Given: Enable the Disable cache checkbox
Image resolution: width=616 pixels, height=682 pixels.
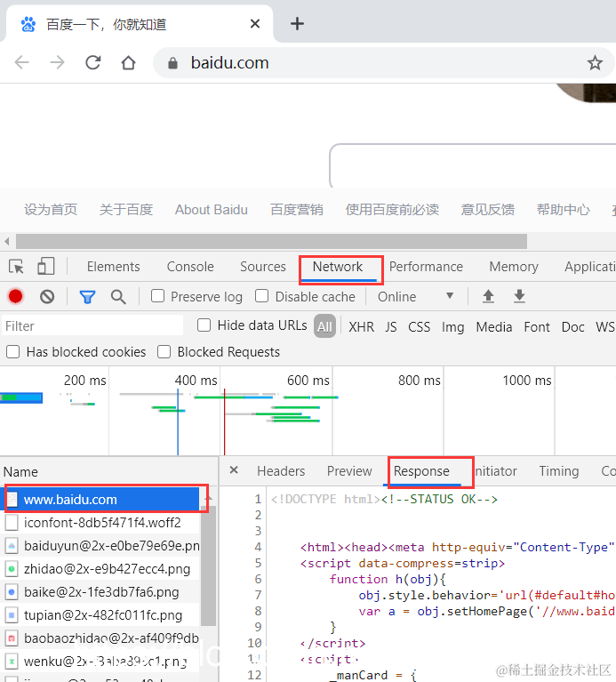Looking at the screenshot, I should tap(261, 296).
